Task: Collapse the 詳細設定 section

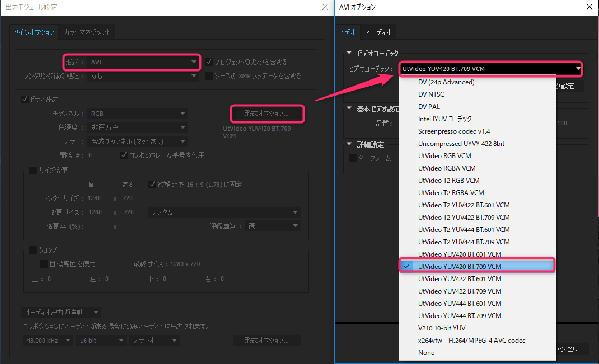Action: tap(350, 144)
